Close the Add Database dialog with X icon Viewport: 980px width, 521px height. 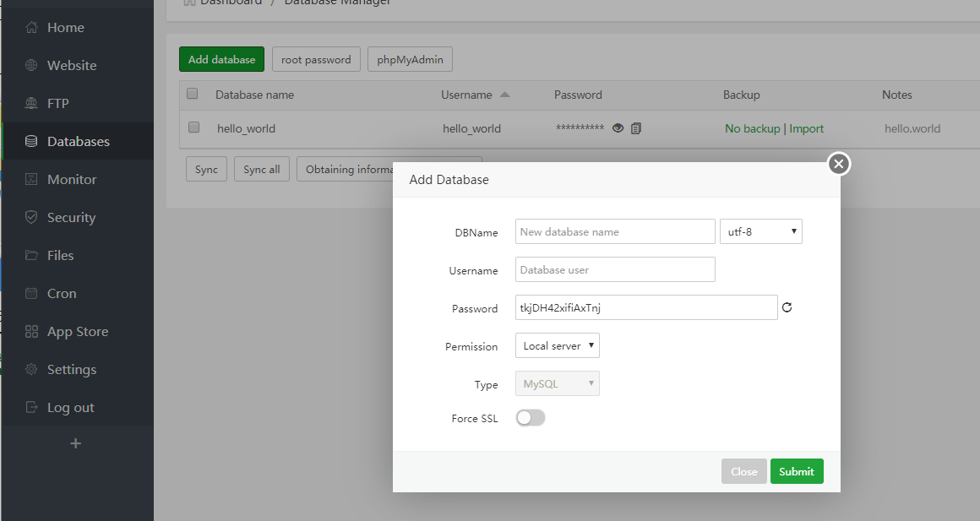pyautogui.click(x=838, y=164)
